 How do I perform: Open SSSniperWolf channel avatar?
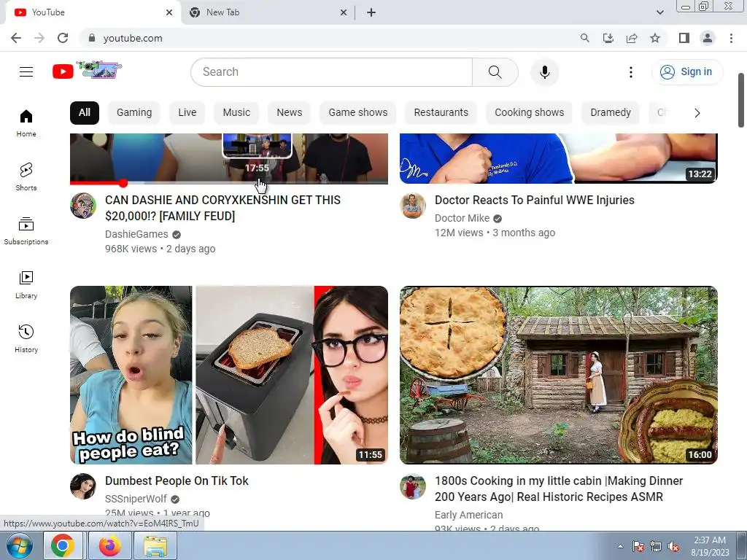click(x=83, y=486)
